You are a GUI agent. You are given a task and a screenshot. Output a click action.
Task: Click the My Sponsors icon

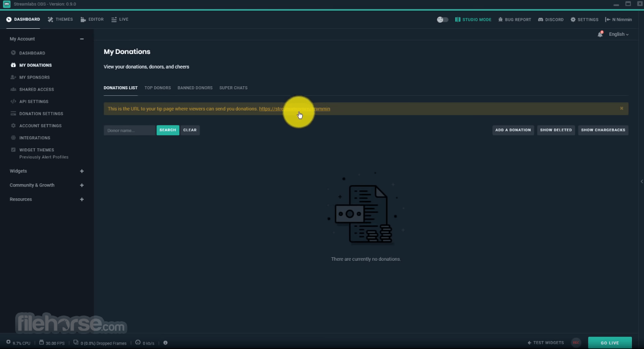[x=14, y=77]
